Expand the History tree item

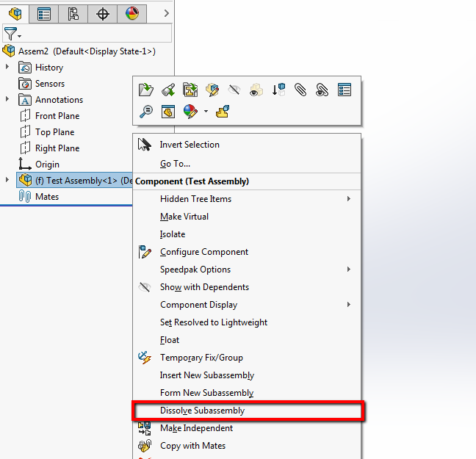click(x=7, y=67)
